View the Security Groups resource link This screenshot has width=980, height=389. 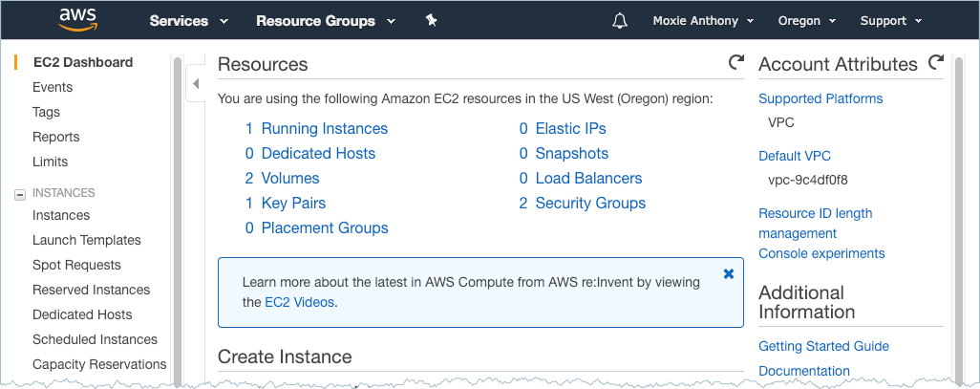point(590,204)
